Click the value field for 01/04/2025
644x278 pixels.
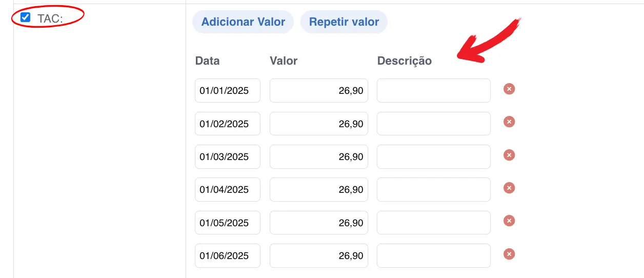[x=318, y=190]
